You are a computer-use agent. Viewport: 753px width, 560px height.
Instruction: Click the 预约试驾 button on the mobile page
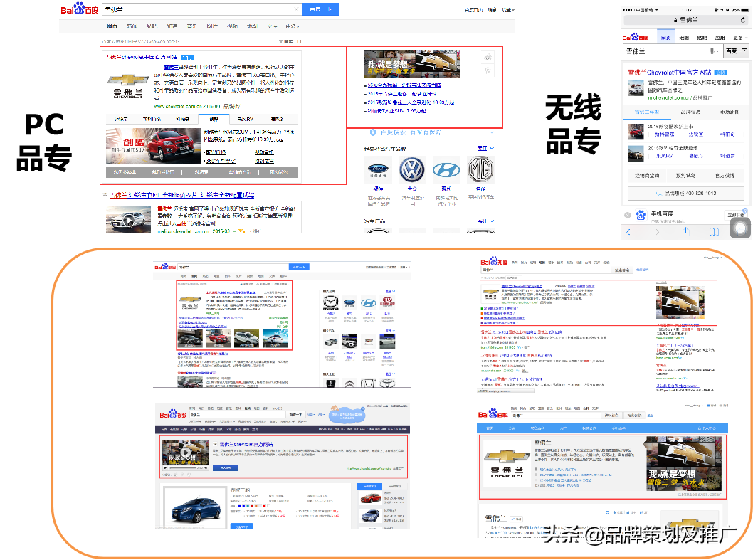(x=686, y=176)
